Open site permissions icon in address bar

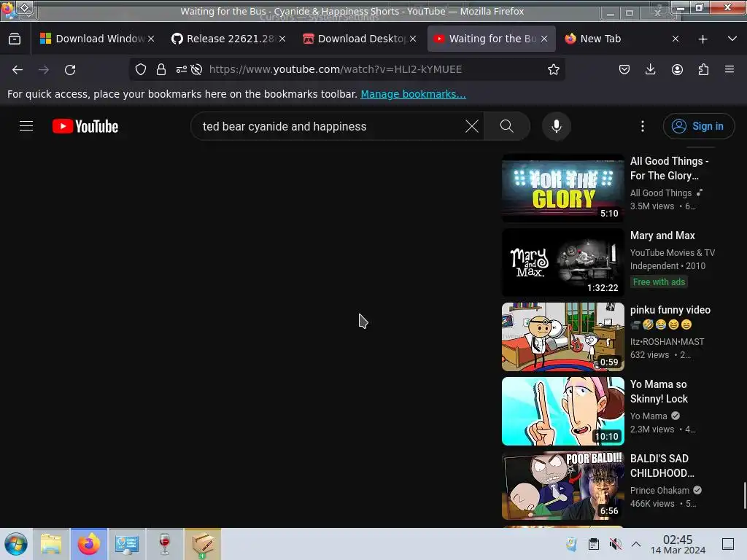(x=181, y=69)
